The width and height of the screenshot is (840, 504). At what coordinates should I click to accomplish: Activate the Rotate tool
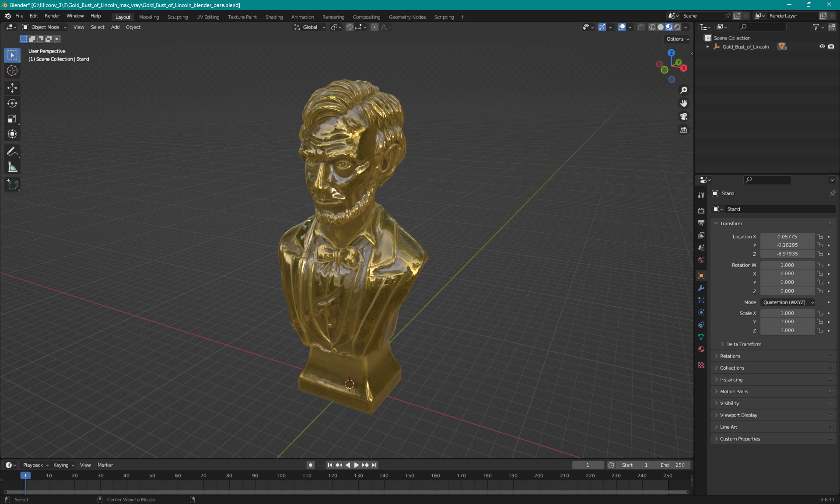[x=12, y=103]
